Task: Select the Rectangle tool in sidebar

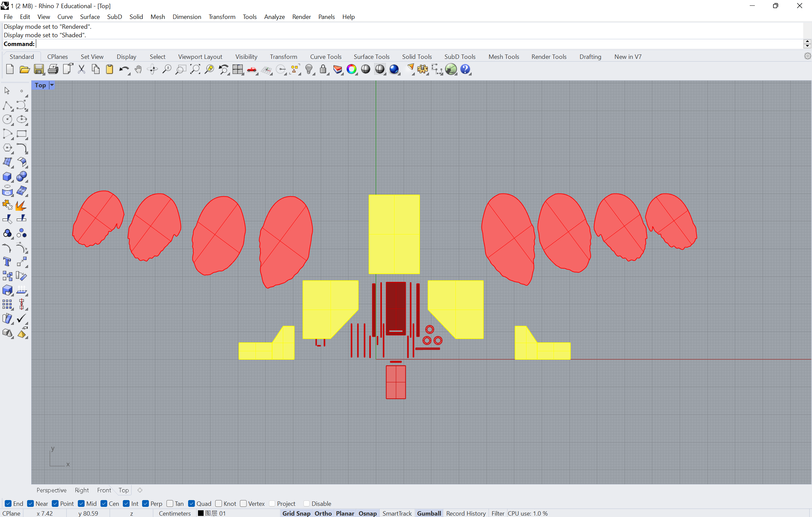Action: 22,134
